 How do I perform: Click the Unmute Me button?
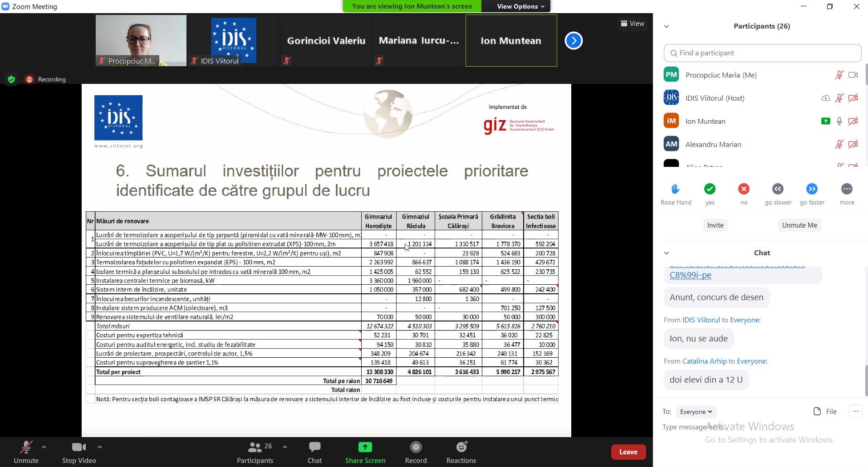click(799, 225)
